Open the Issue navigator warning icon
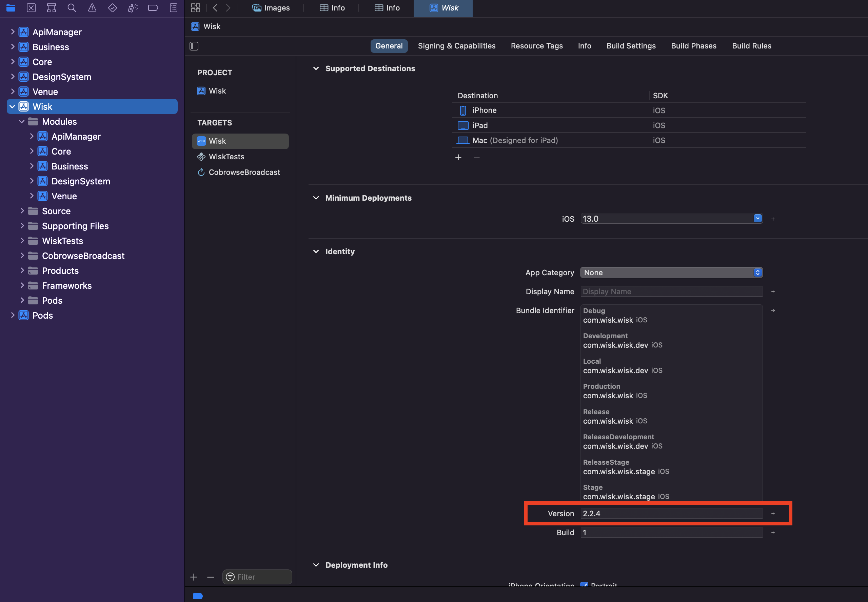This screenshot has height=602, width=868. tap(92, 7)
